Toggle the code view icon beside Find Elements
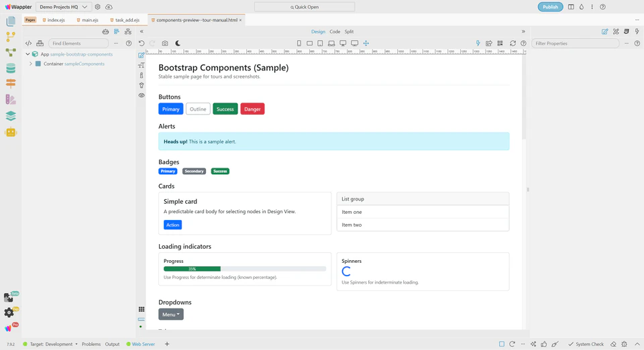Viewport: 644px width, 350px height. coord(28,43)
